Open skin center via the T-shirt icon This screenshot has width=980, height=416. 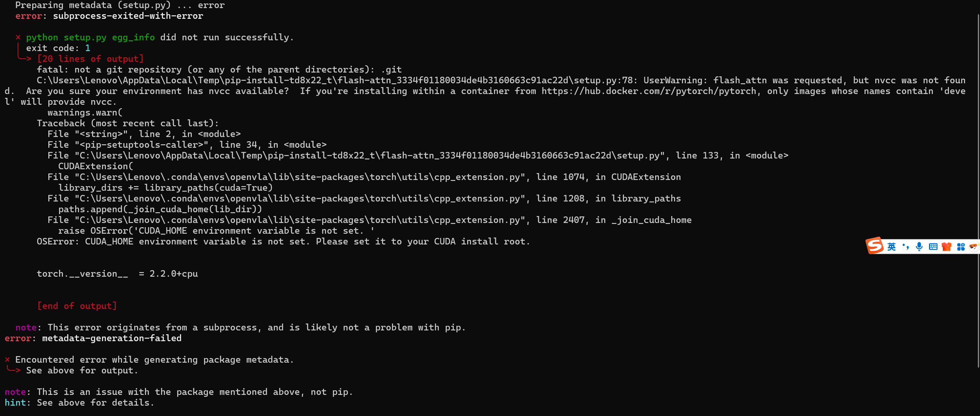click(946, 246)
